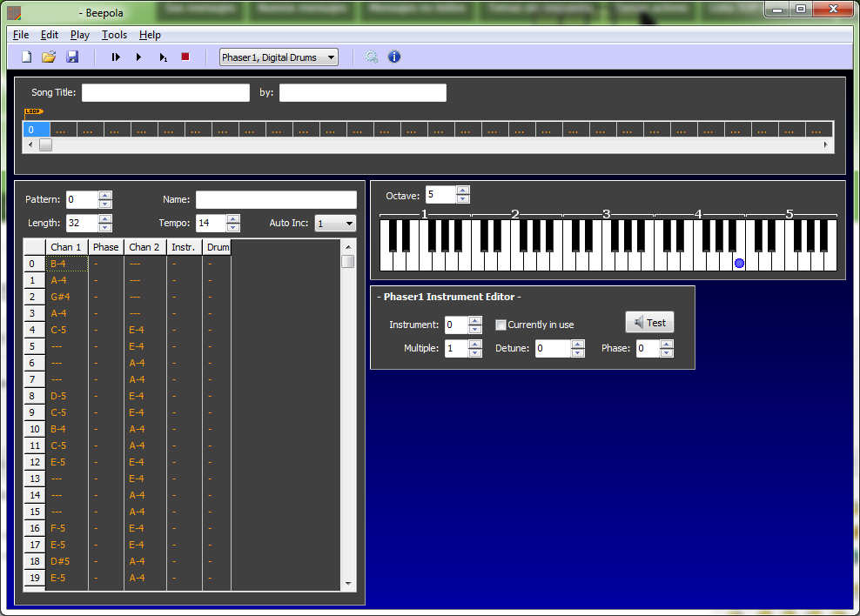The height and width of the screenshot is (616, 860).
Task: Open the compile settings gear icon
Action: click(x=372, y=57)
